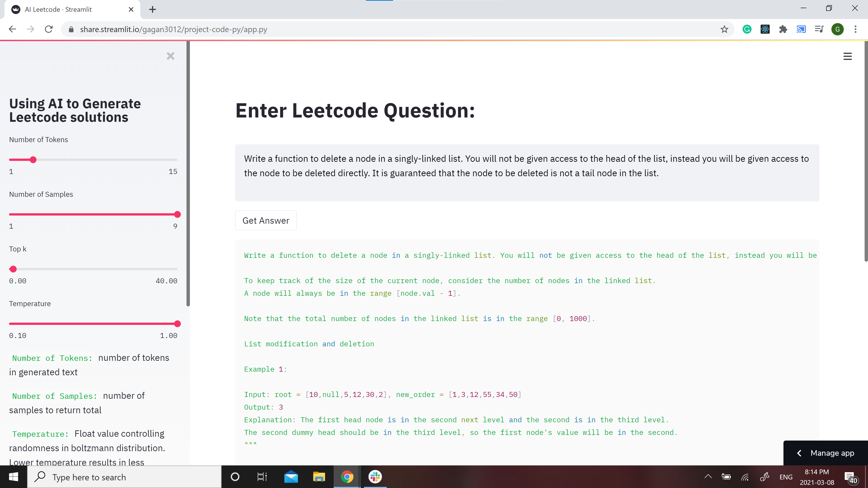Open Chrome's three-dot menu
This screenshot has height=488, width=868.
click(x=856, y=29)
